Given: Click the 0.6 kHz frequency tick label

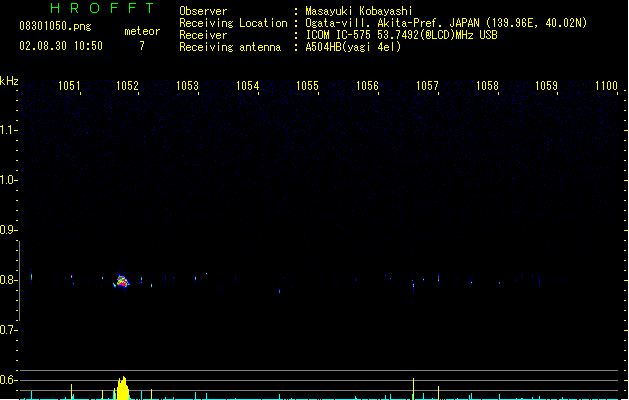Looking at the screenshot, I should click(x=8, y=380).
